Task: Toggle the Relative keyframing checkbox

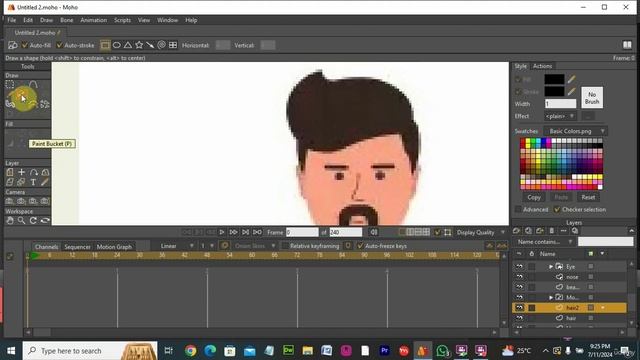Action: coord(285,246)
